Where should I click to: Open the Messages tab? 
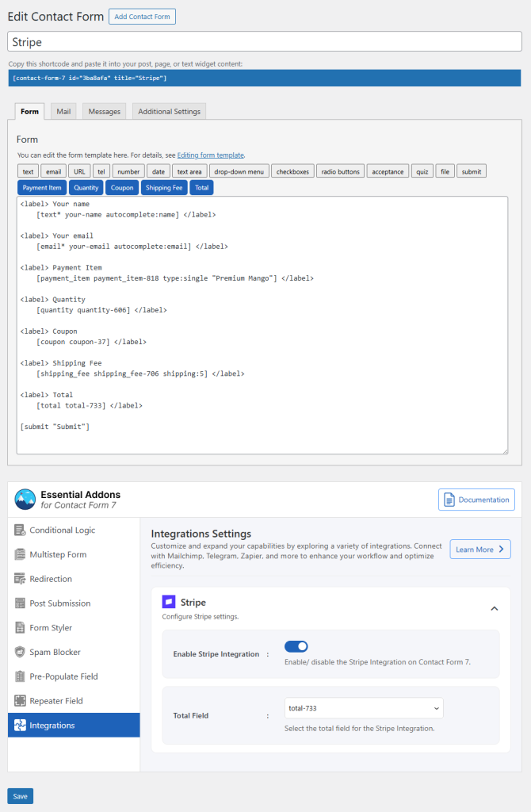pos(104,111)
